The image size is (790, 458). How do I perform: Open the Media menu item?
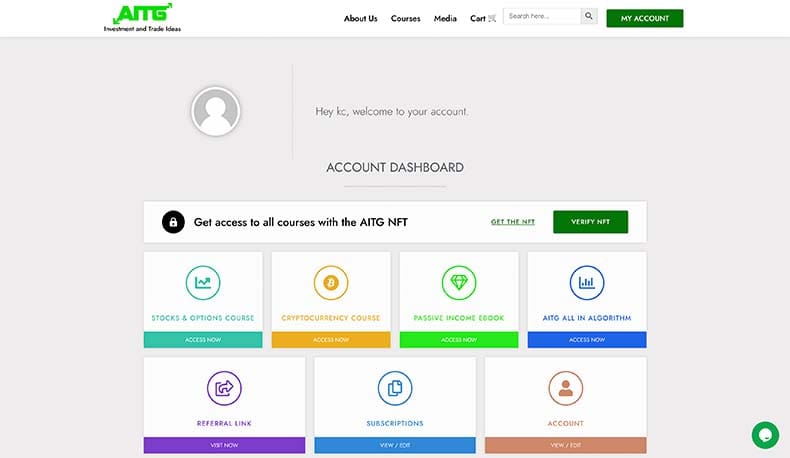coord(445,19)
